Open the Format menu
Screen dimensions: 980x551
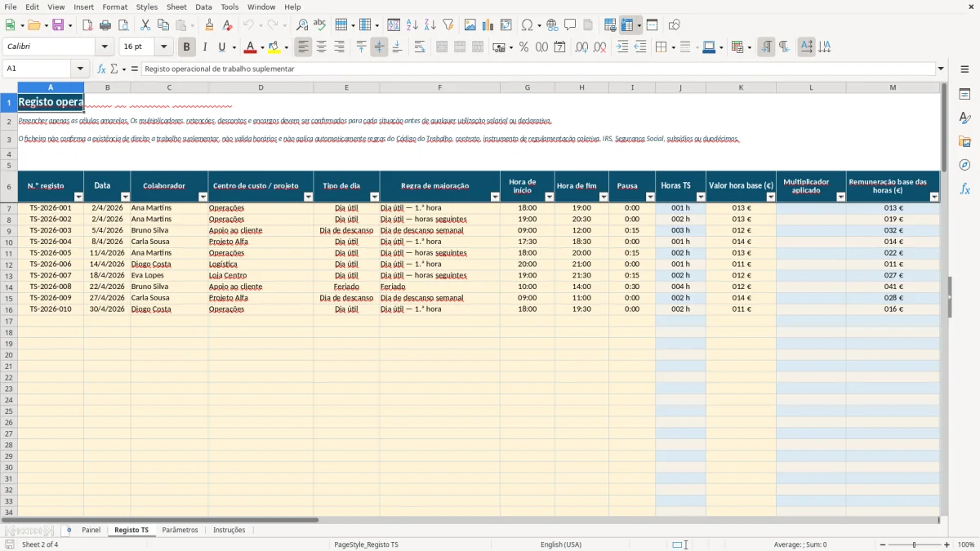[x=115, y=7]
